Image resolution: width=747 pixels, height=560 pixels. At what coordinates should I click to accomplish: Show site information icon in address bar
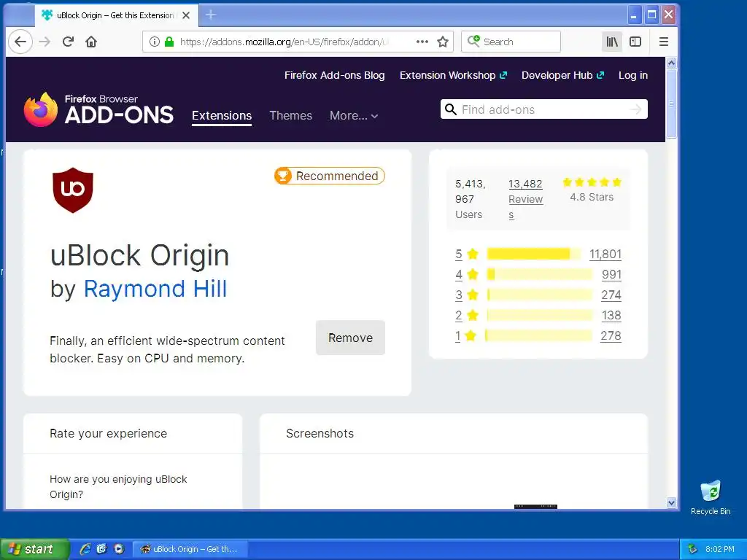[154, 42]
